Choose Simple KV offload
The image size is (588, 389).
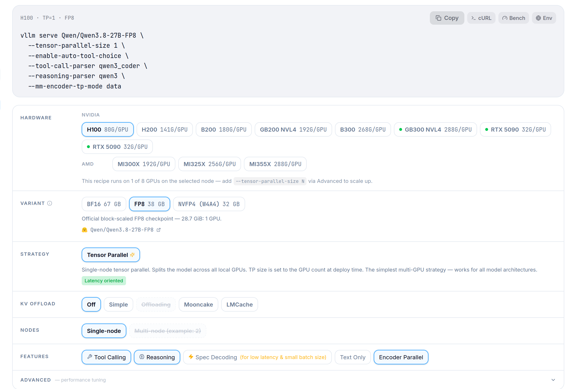pyautogui.click(x=118, y=304)
